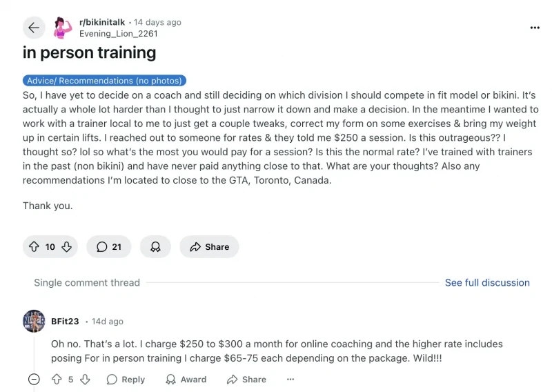Go back using the left arrow button
Viewport: 552px width, 392px height.
tap(34, 28)
